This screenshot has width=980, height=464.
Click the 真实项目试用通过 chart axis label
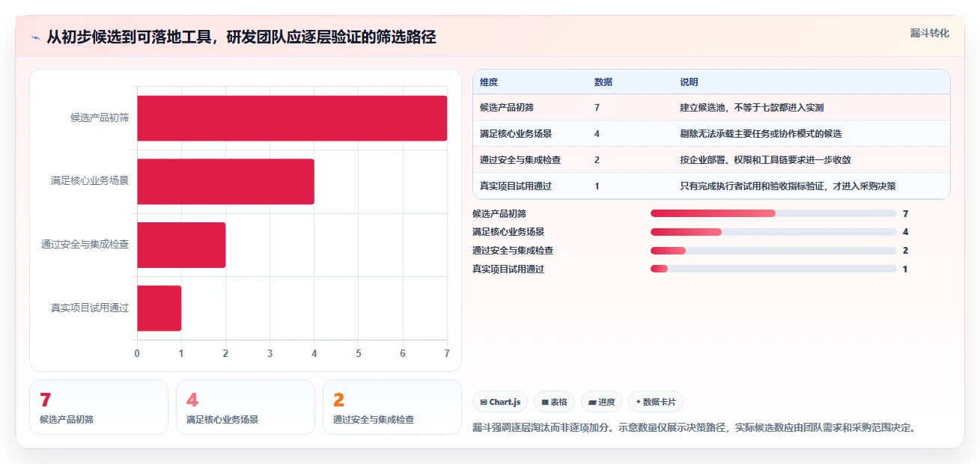click(90, 308)
